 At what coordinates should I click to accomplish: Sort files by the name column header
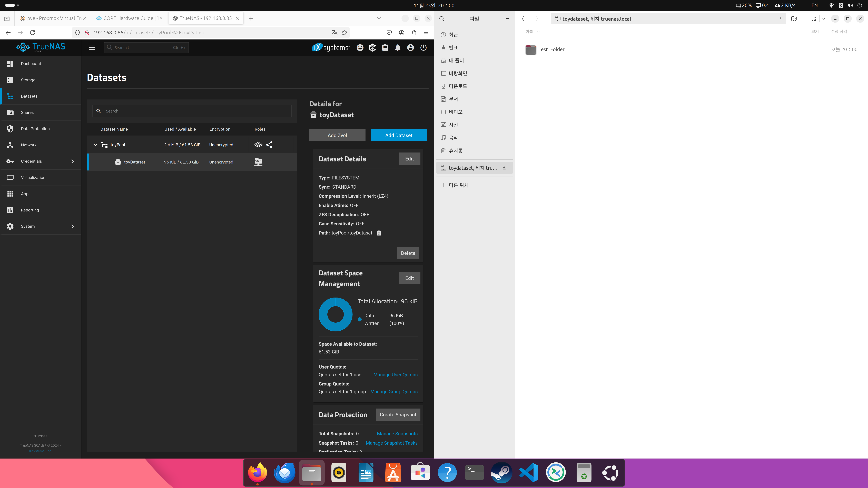532,32
